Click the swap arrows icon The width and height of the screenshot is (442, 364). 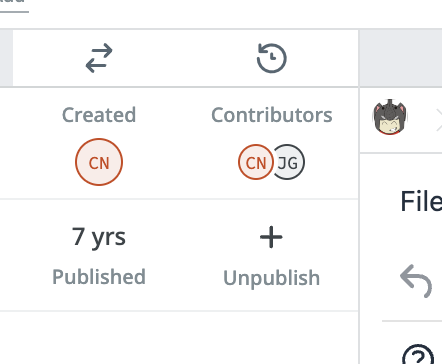click(x=99, y=58)
